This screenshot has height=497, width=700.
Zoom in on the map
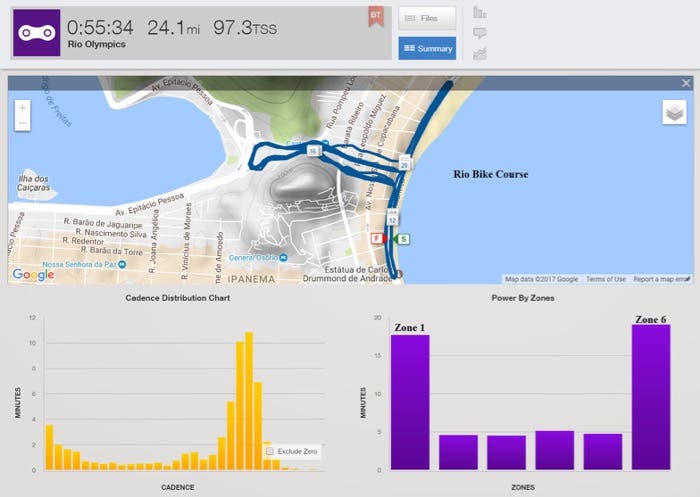click(22, 107)
